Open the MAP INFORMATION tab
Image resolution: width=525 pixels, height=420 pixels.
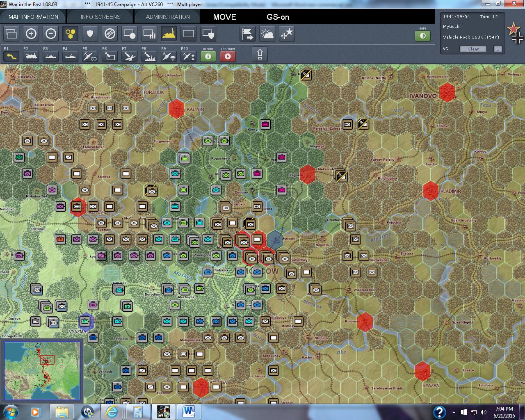pyautogui.click(x=33, y=17)
